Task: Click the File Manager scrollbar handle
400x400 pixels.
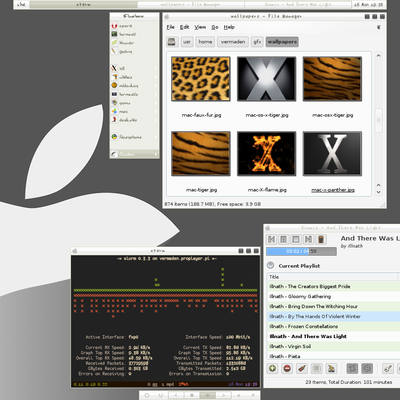Action: (x=378, y=120)
